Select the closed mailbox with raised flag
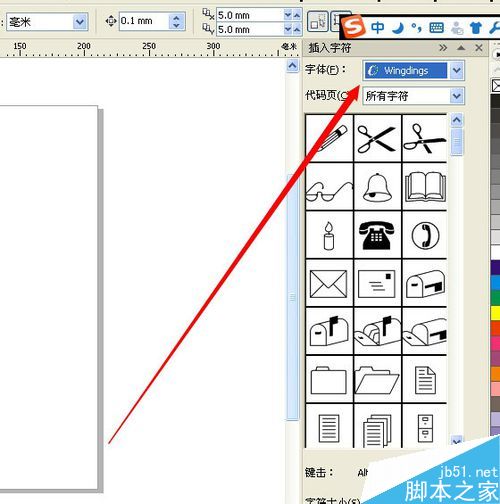 329,331
